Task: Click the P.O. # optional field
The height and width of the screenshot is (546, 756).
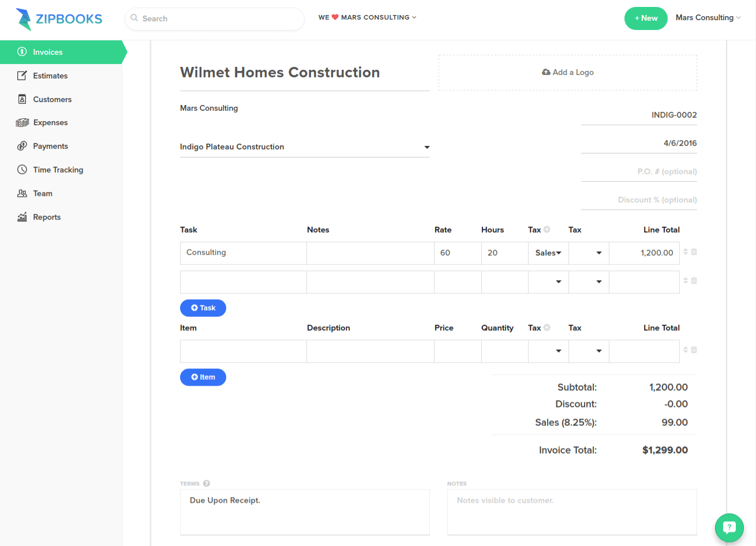Action: [639, 171]
